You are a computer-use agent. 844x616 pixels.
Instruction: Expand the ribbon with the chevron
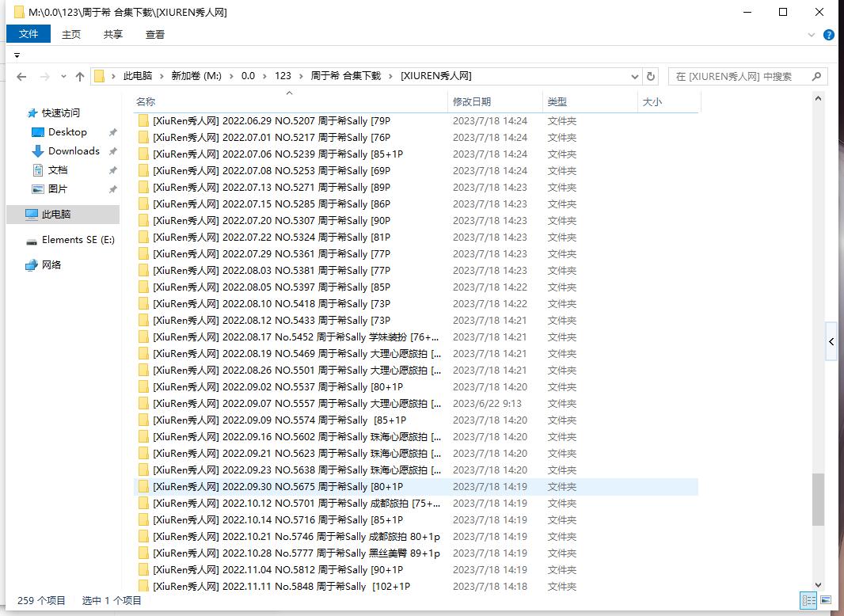pyautogui.click(x=812, y=35)
